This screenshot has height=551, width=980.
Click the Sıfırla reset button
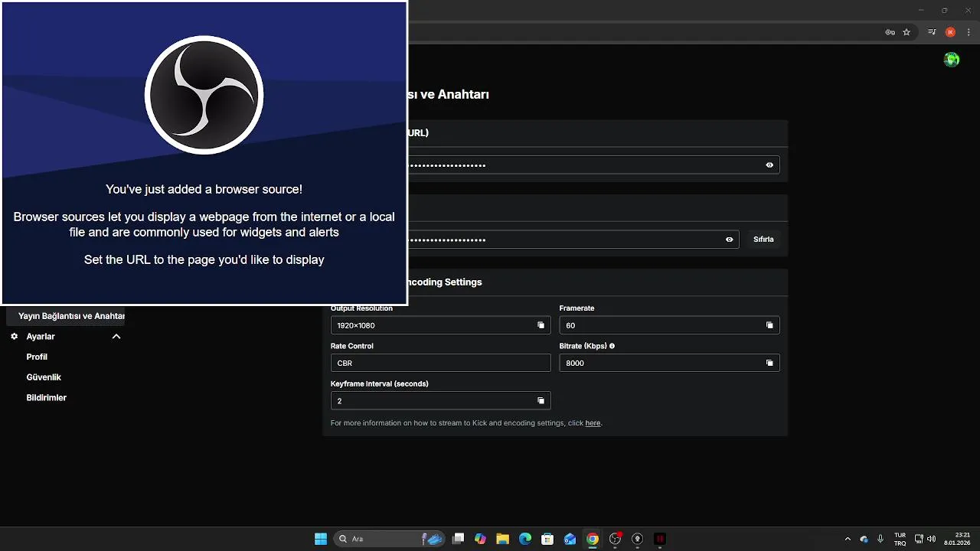(x=763, y=240)
